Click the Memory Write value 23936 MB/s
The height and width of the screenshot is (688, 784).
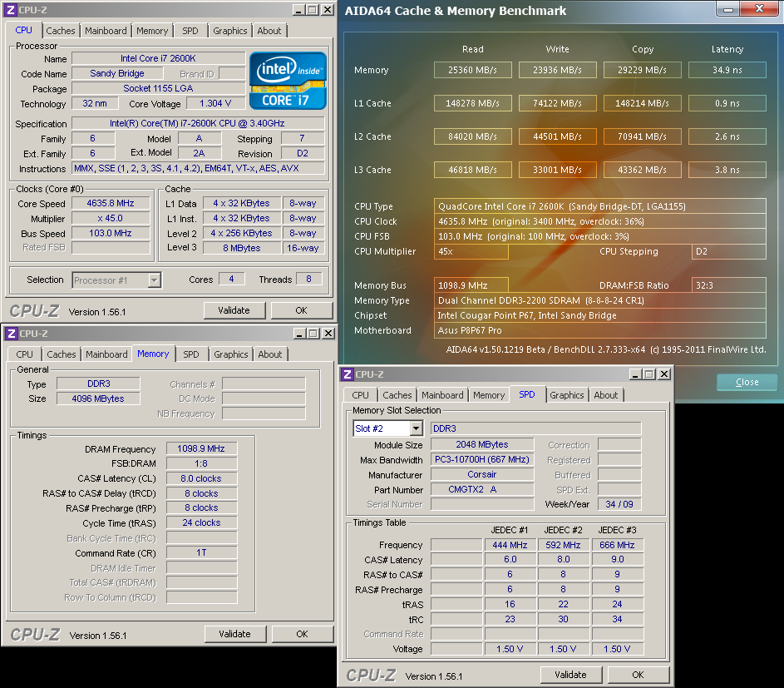[x=558, y=70]
